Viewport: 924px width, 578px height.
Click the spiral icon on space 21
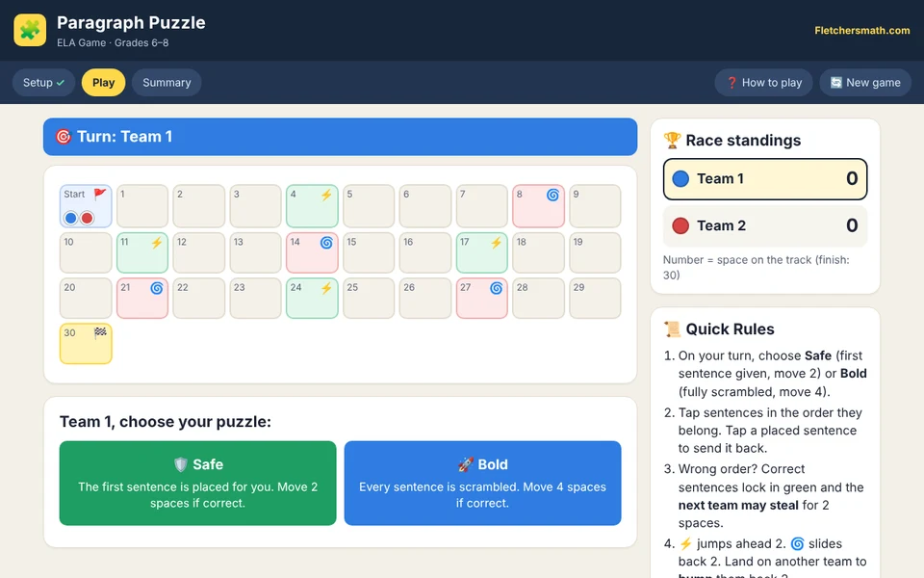pyautogui.click(x=157, y=288)
